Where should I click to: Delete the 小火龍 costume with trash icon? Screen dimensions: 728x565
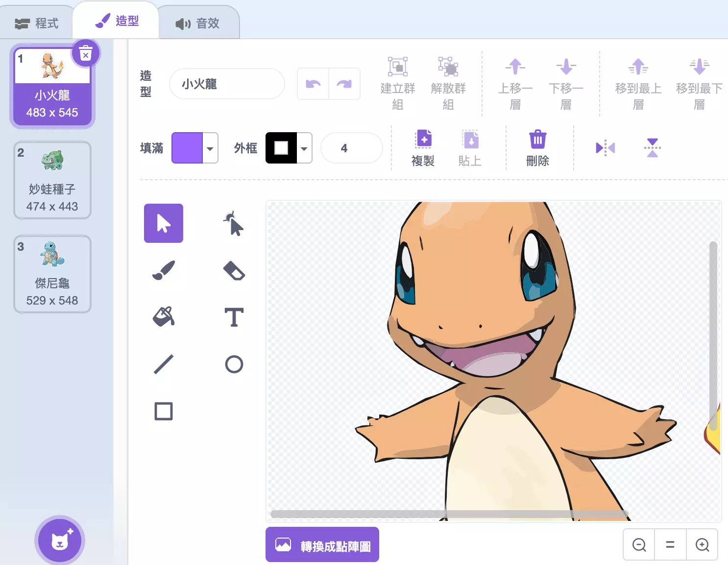pyautogui.click(x=86, y=53)
